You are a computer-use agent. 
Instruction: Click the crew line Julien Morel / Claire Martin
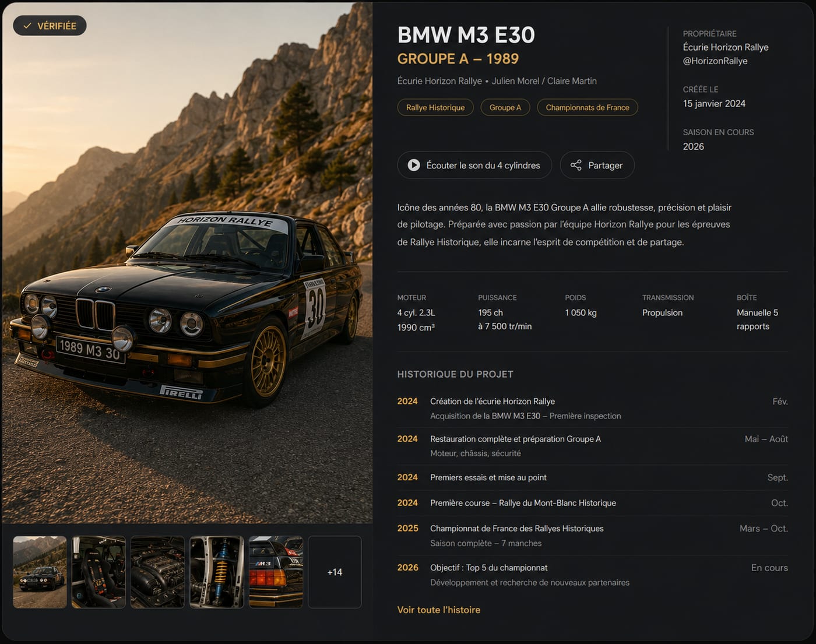544,81
